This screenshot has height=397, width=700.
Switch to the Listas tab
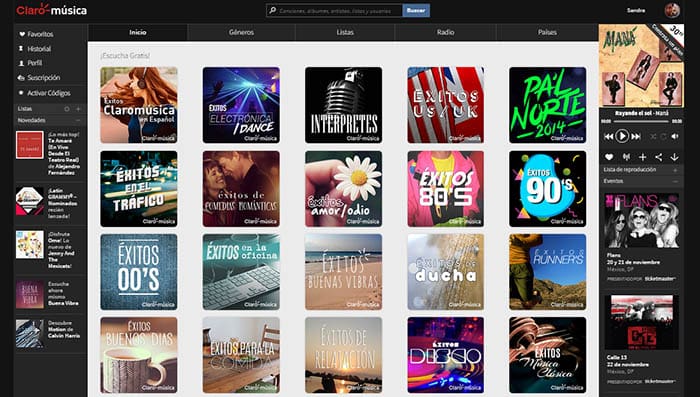pos(345,32)
